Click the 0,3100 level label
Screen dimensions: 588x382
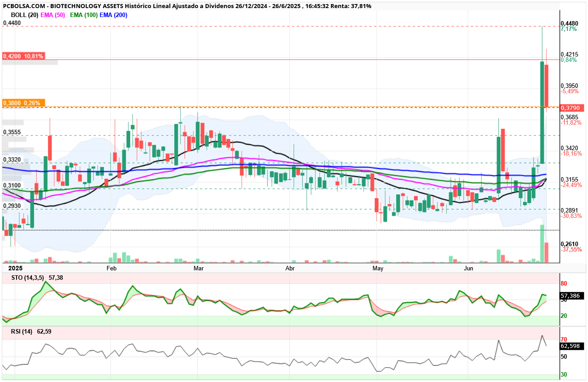[12, 185]
